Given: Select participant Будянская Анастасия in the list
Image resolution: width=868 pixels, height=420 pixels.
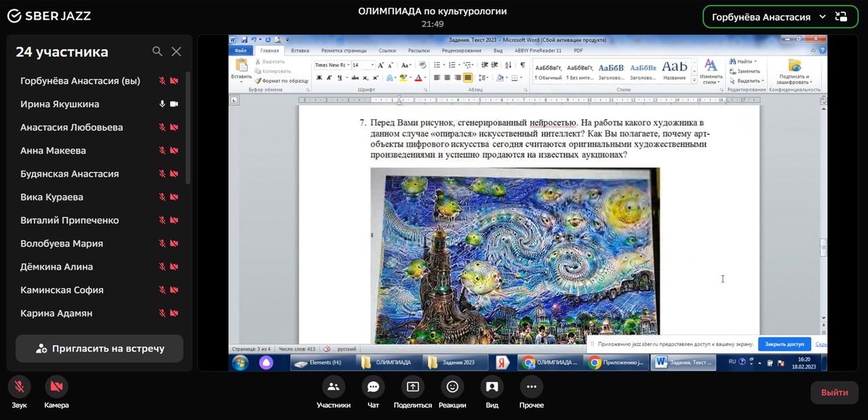Looking at the screenshot, I should pos(69,174).
